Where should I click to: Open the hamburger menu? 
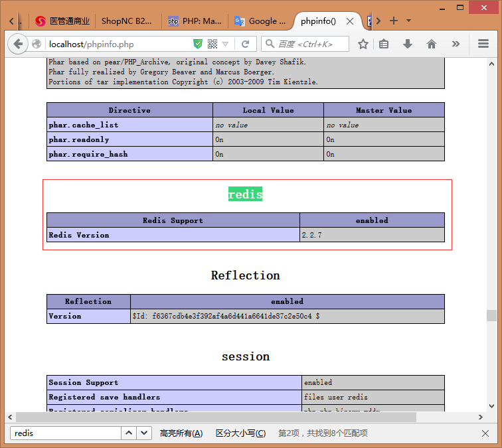pyautogui.click(x=483, y=44)
